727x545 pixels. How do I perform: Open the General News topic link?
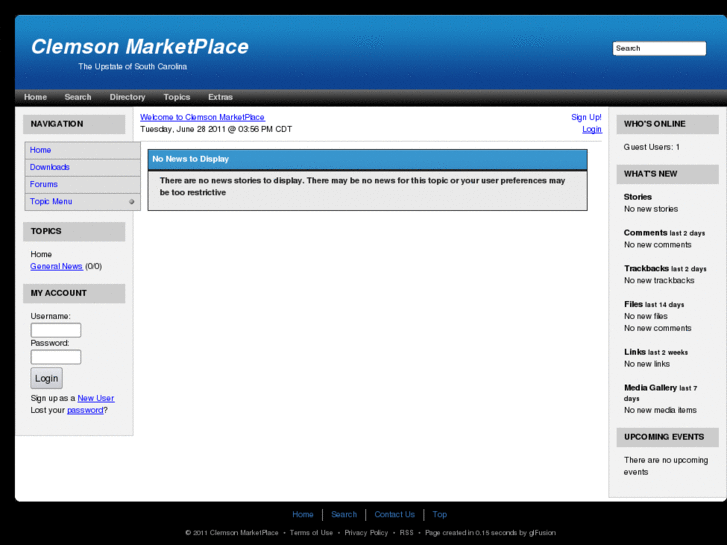click(56, 266)
